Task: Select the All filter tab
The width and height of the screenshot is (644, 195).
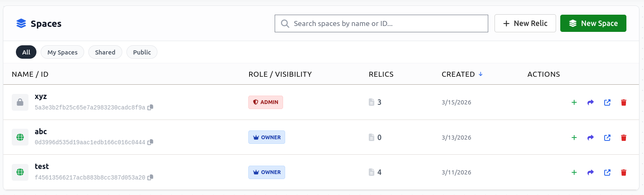Action: coord(26,52)
